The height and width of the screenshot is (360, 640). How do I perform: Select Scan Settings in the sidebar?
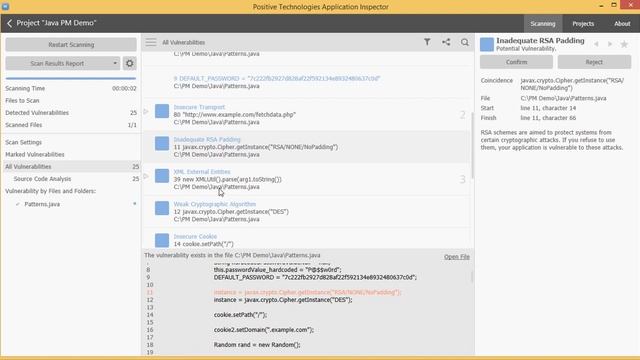click(x=23, y=142)
